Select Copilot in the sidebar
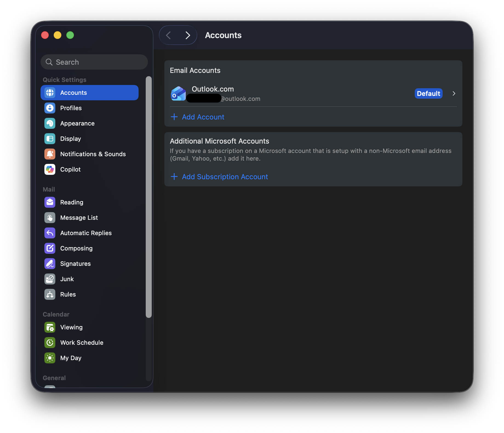Viewport: 504px width, 433px height. tap(90, 169)
